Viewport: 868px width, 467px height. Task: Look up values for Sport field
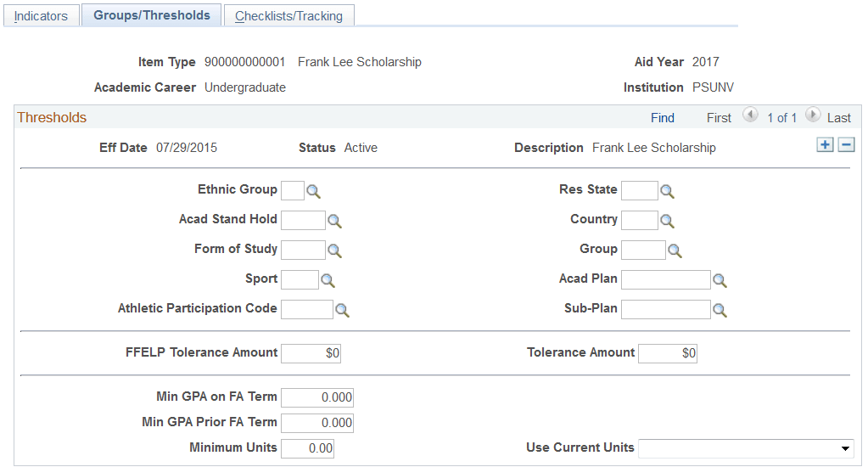pos(328,280)
